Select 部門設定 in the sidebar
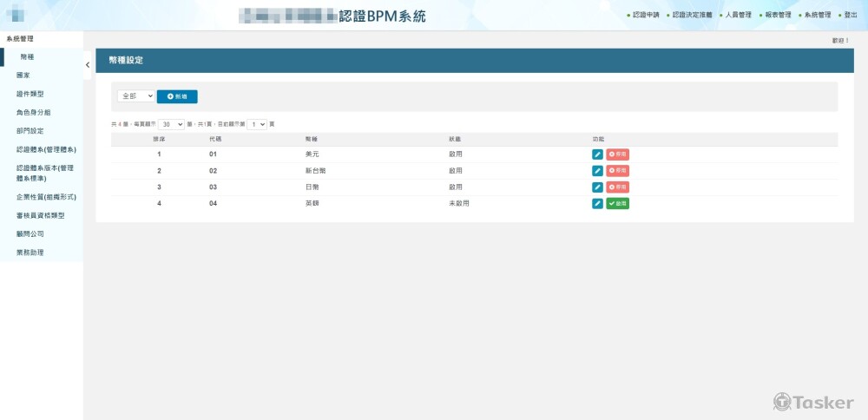Image resolution: width=868 pixels, height=420 pixels. (30, 131)
